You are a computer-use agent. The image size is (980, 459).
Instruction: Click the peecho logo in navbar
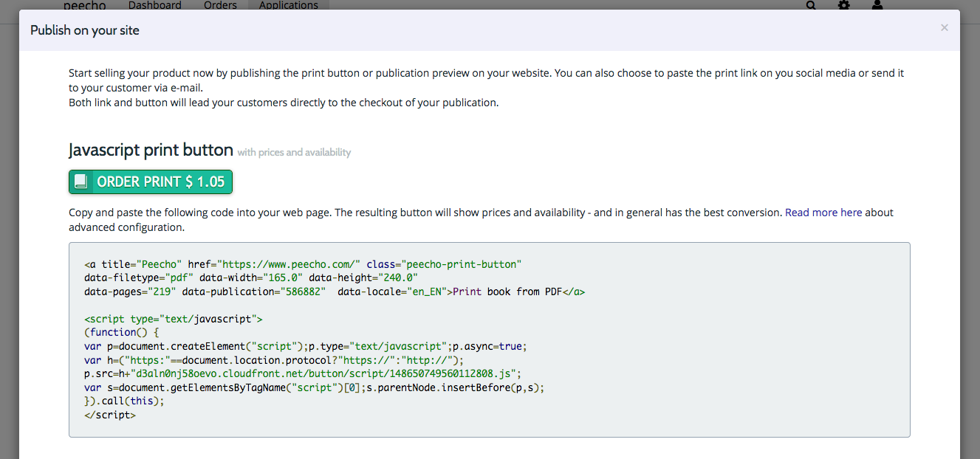point(84,5)
